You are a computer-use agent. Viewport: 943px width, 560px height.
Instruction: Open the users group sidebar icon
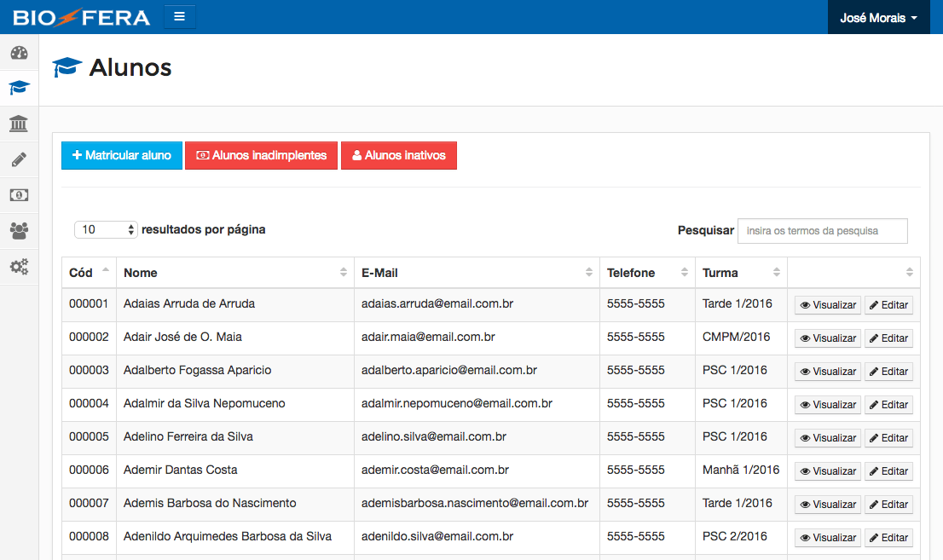pyautogui.click(x=20, y=230)
